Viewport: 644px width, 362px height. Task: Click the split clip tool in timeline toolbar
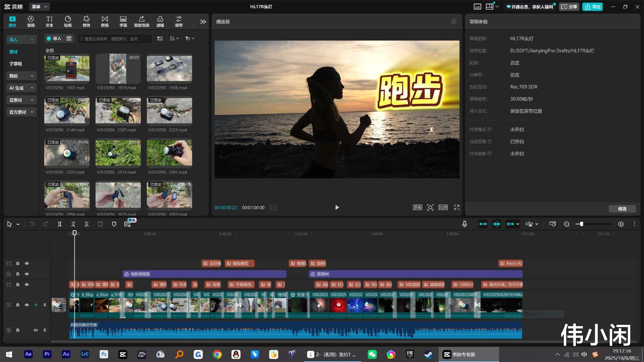pos(59,224)
